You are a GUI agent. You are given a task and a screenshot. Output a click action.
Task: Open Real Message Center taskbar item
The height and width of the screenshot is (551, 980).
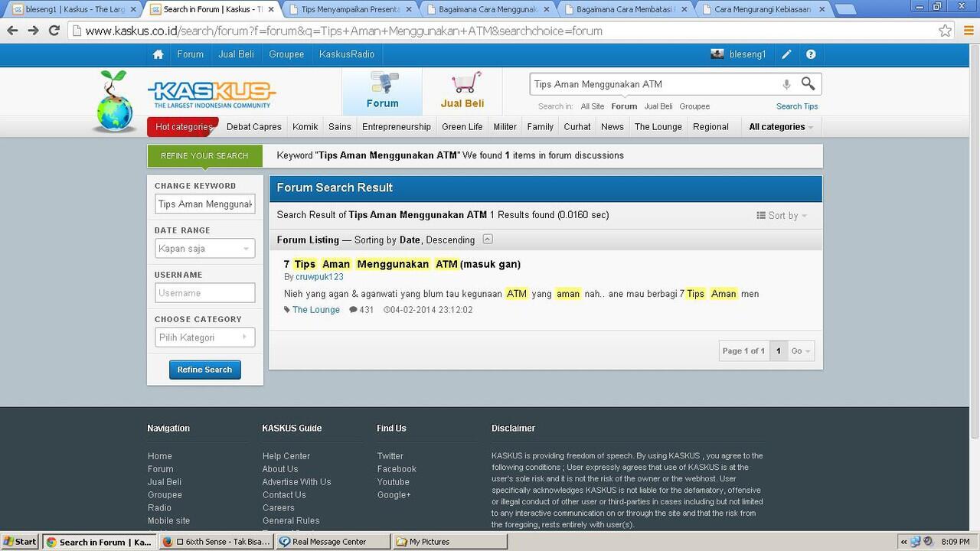tap(332, 542)
